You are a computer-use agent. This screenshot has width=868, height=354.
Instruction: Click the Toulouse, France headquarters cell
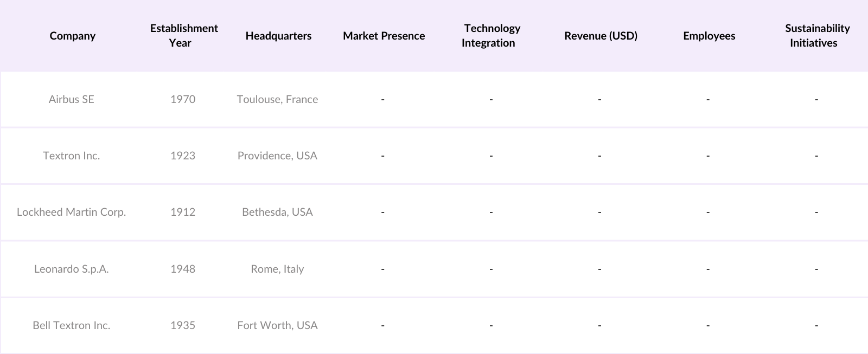(x=277, y=99)
